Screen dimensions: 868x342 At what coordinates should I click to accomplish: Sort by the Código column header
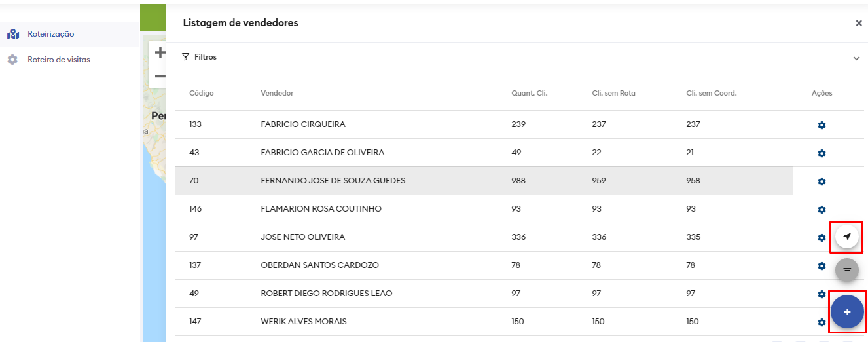[202, 93]
